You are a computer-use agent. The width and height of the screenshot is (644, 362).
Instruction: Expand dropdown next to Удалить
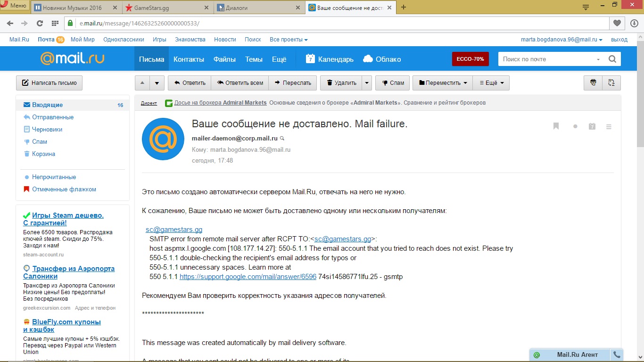(x=367, y=82)
